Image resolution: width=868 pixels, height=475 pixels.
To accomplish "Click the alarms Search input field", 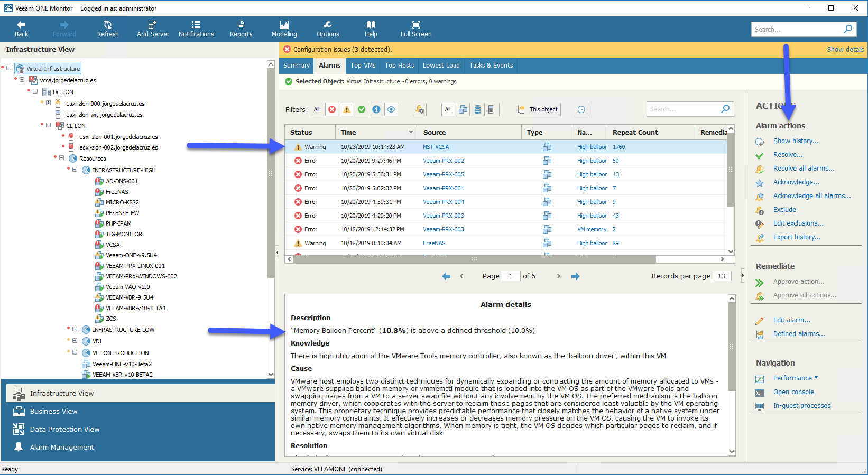I will 684,109.
